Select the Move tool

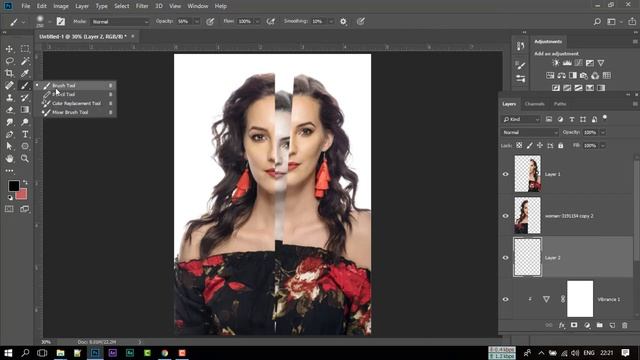point(9,49)
